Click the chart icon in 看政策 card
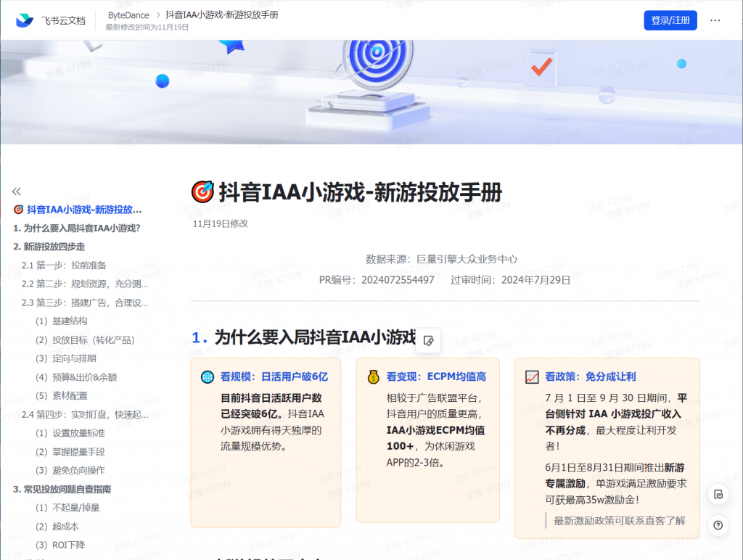The height and width of the screenshot is (560, 743). coord(532,377)
